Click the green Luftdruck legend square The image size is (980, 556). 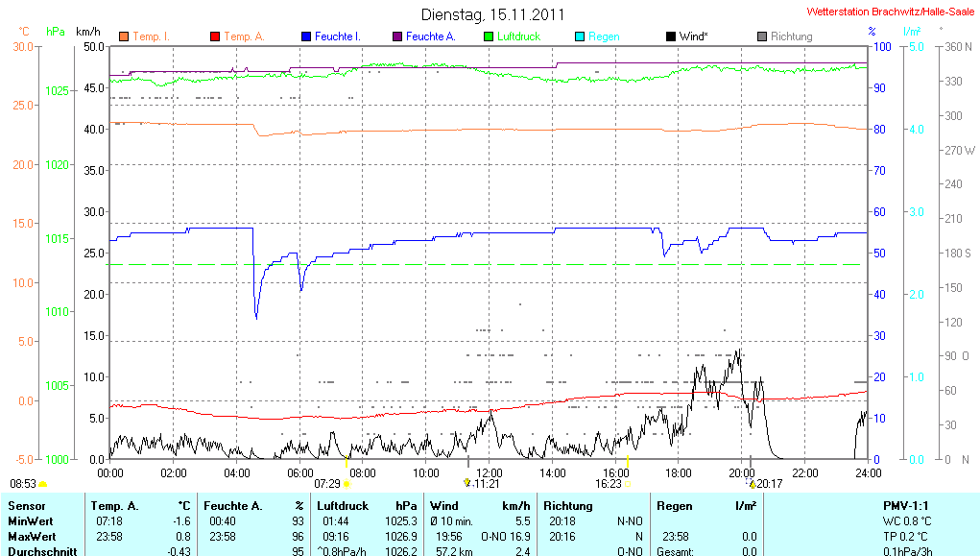(x=489, y=36)
